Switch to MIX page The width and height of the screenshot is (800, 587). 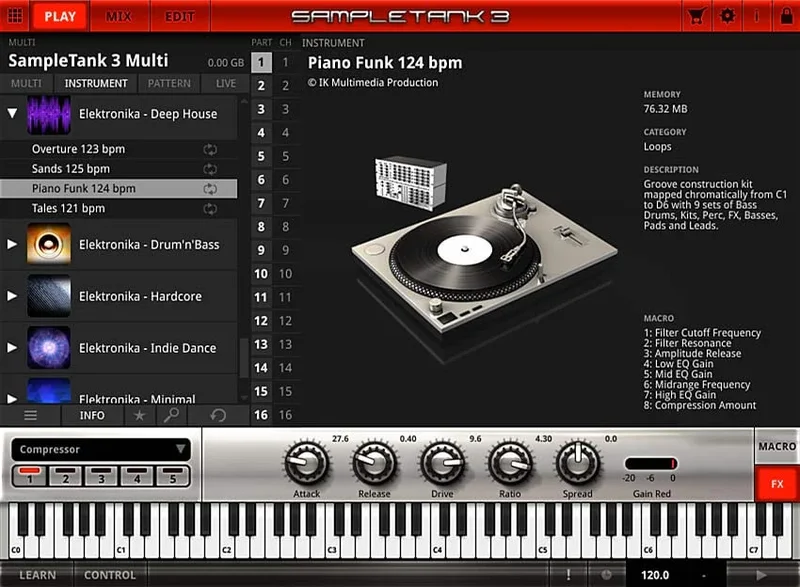coord(119,16)
